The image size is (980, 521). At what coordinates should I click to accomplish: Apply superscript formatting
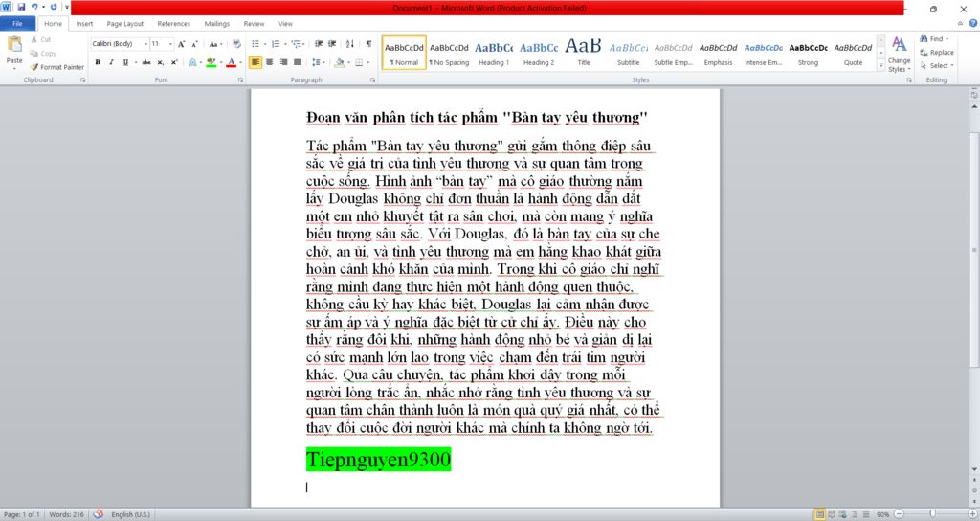(x=174, y=62)
